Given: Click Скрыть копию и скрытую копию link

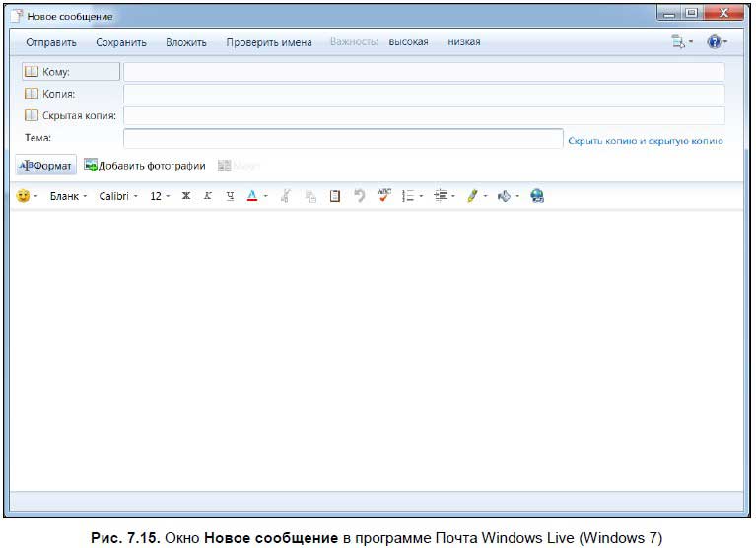Looking at the screenshot, I should click(x=646, y=141).
